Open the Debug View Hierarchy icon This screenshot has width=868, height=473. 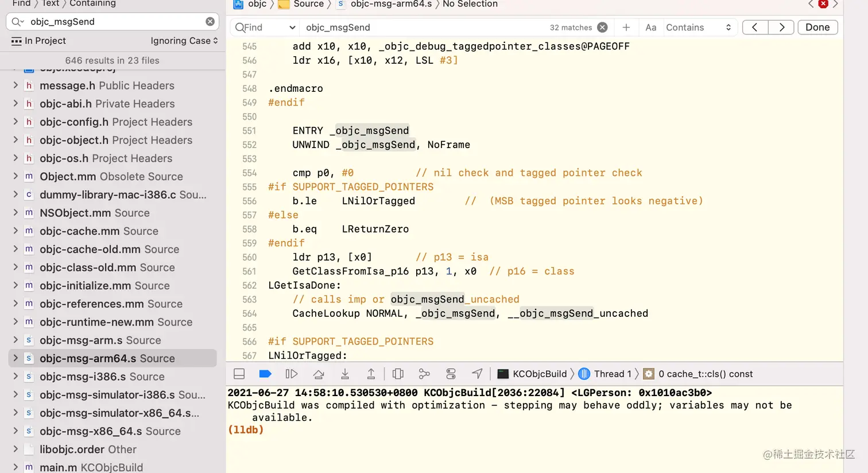398,374
